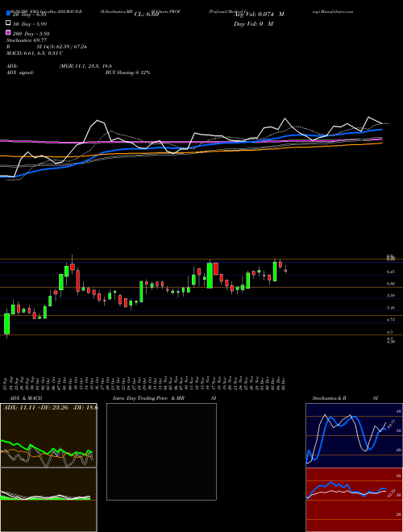Click the 69.77 value tag on Stochastics chart
This screenshot has width=403, height=532.
point(391,425)
